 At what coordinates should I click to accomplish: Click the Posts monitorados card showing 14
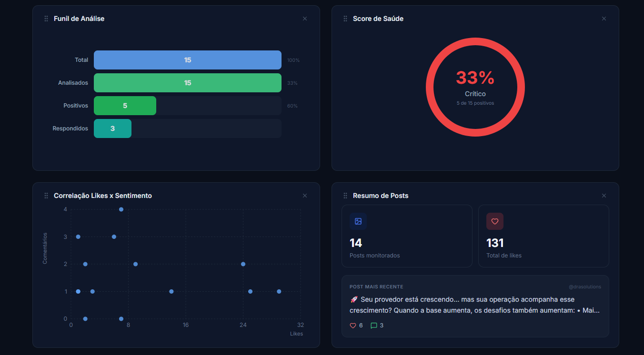[407, 236]
